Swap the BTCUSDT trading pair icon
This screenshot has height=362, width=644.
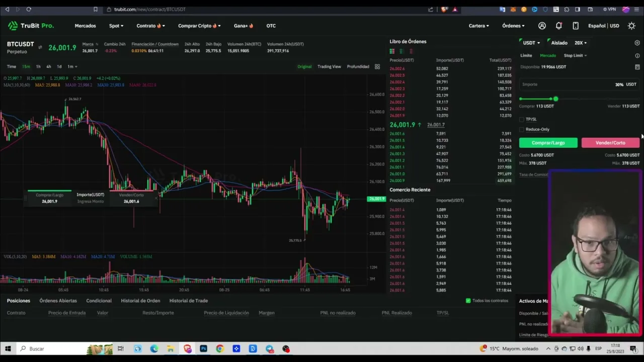pyautogui.click(x=40, y=47)
